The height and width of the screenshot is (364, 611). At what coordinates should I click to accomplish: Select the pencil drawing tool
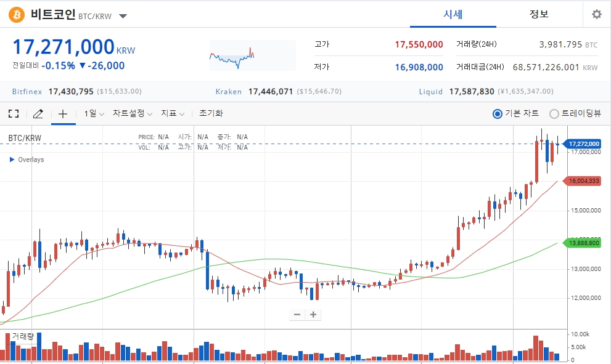coord(38,114)
